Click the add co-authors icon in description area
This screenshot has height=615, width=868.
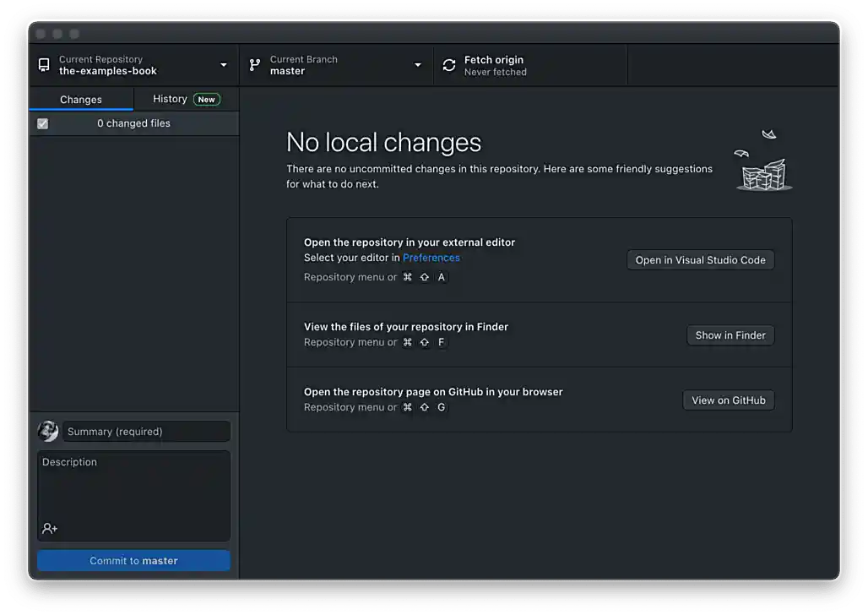(49, 529)
